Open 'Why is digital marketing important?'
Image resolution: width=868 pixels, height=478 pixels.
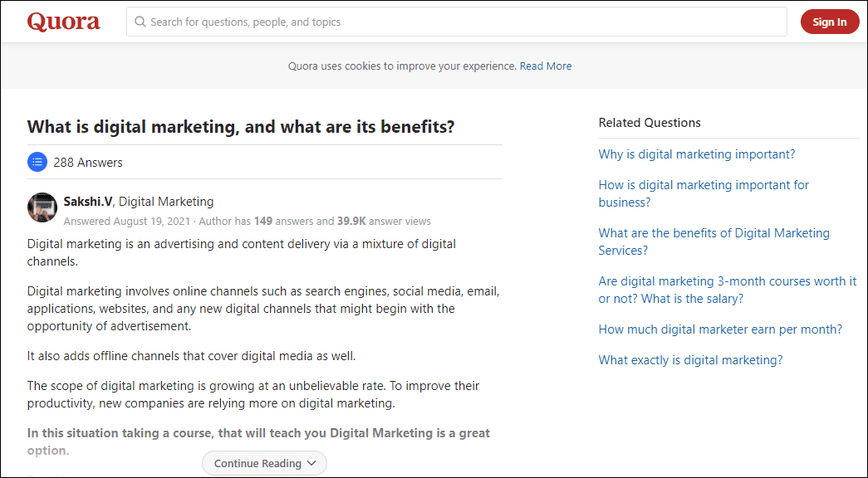click(696, 154)
